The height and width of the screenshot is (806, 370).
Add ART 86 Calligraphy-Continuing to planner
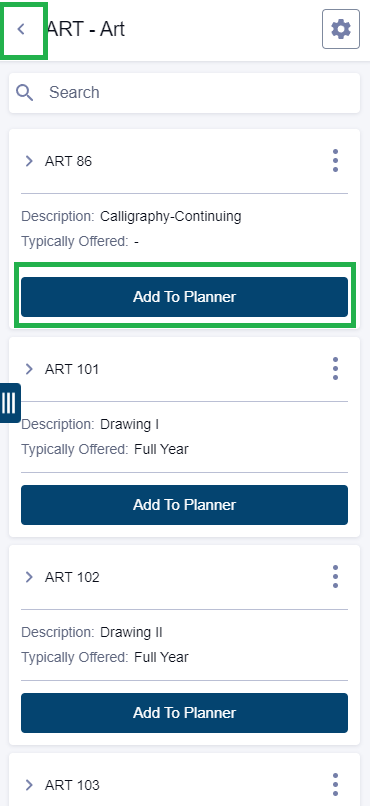coord(184,297)
